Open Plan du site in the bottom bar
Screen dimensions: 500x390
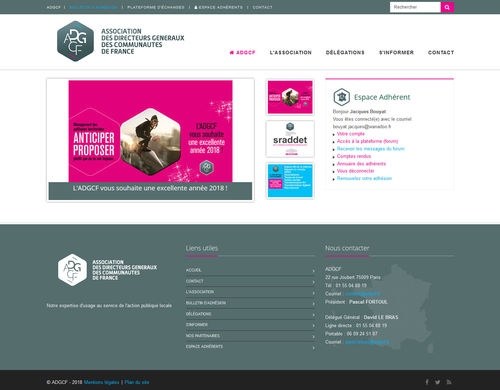click(x=137, y=382)
